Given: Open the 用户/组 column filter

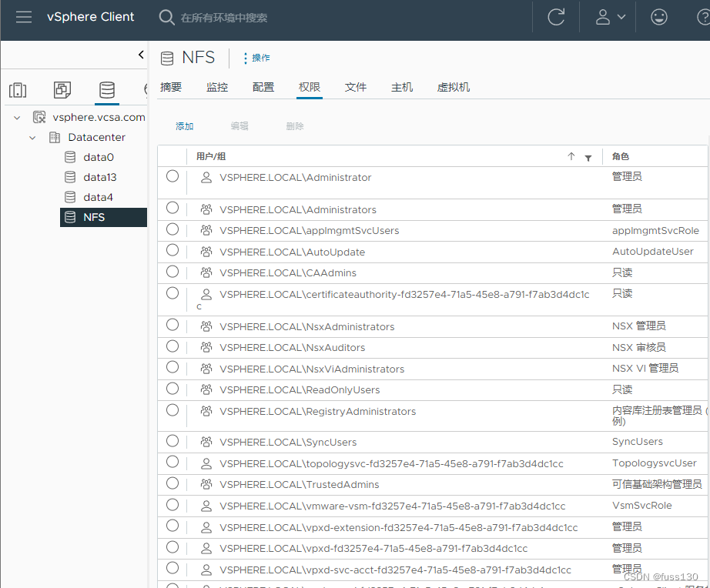Looking at the screenshot, I should coord(588,158).
